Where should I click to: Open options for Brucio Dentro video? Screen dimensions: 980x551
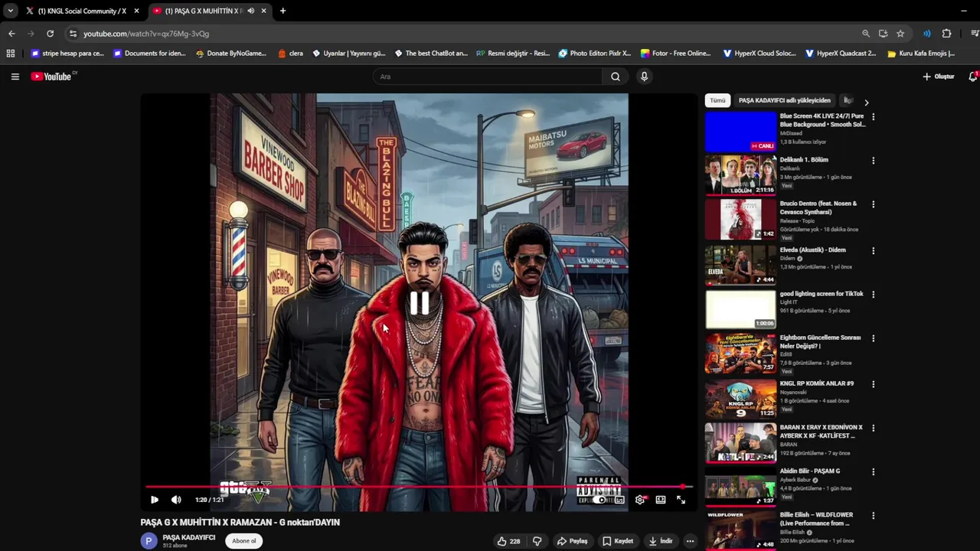pos(873,204)
